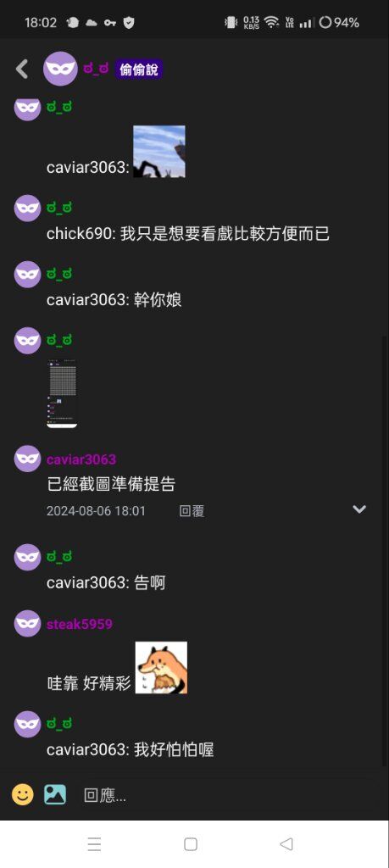Click 回覆 to reply to the message
This screenshot has height=868, width=389.
click(192, 511)
